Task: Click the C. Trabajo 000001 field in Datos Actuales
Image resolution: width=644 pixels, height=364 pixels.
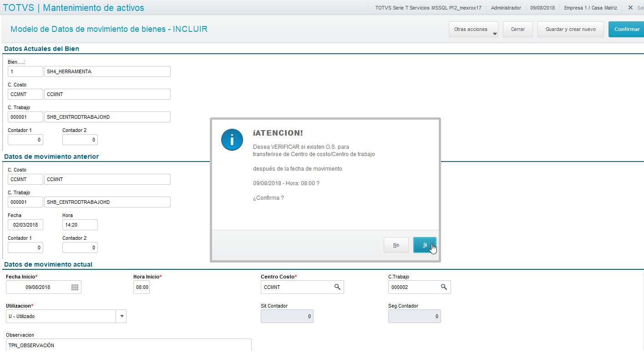Action: point(25,117)
